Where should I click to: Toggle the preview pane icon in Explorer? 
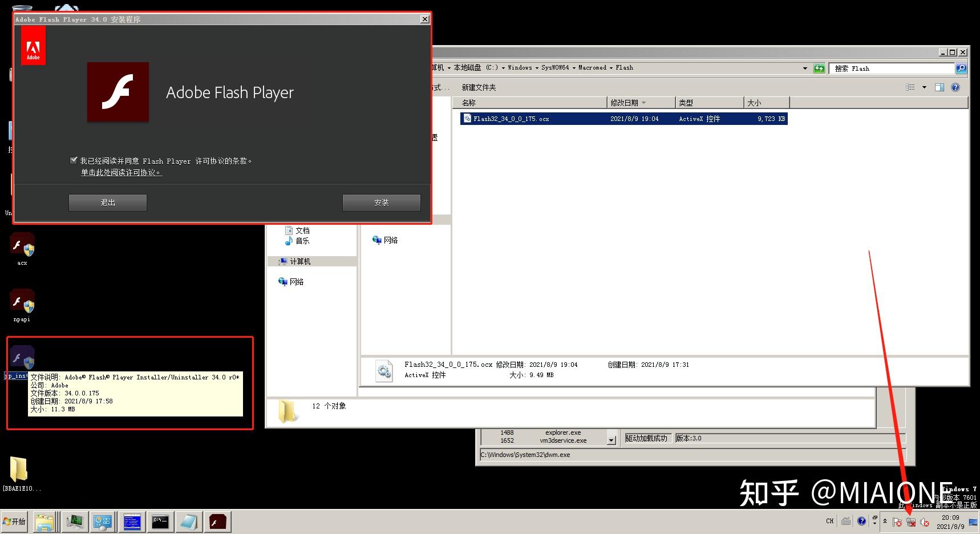coord(939,87)
